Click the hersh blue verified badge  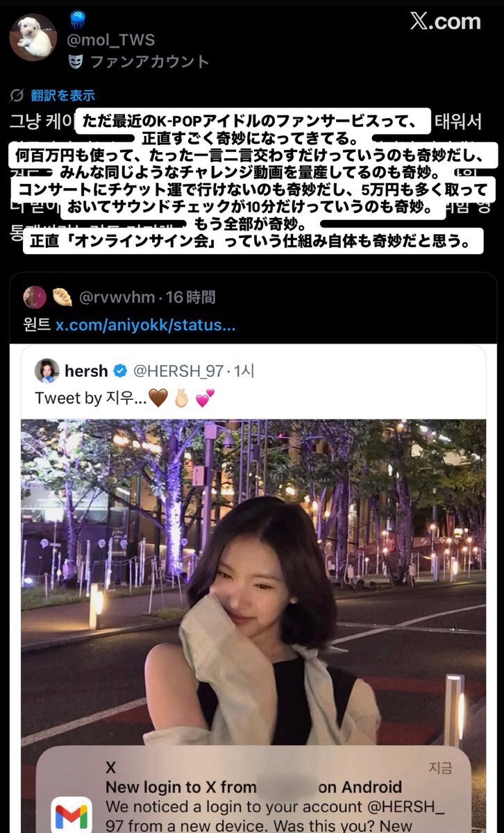click(x=120, y=371)
